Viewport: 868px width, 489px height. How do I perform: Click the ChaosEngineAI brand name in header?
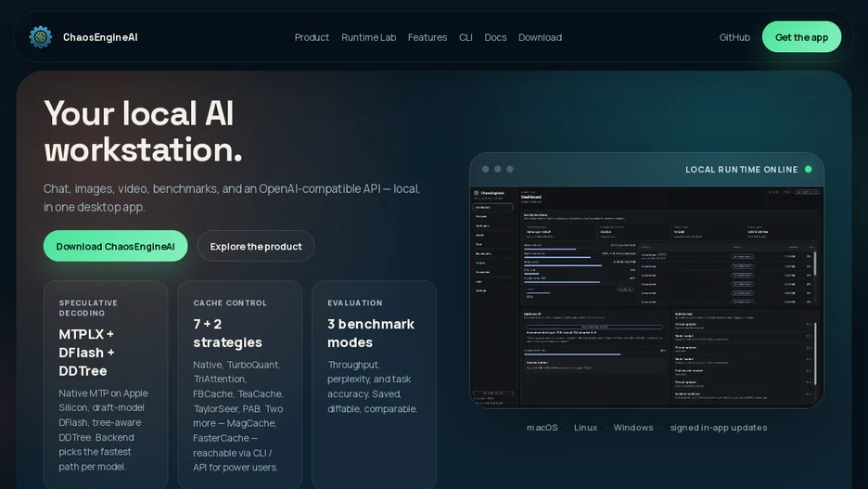click(100, 37)
